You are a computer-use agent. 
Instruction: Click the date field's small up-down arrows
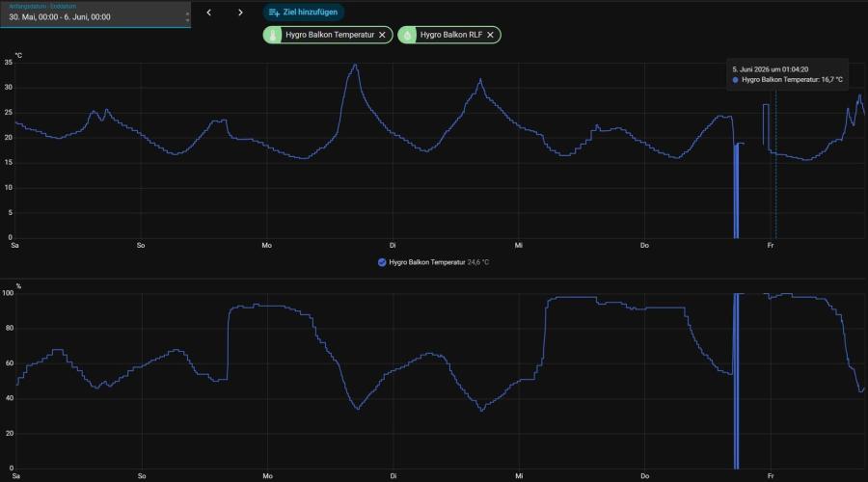coord(188,17)
